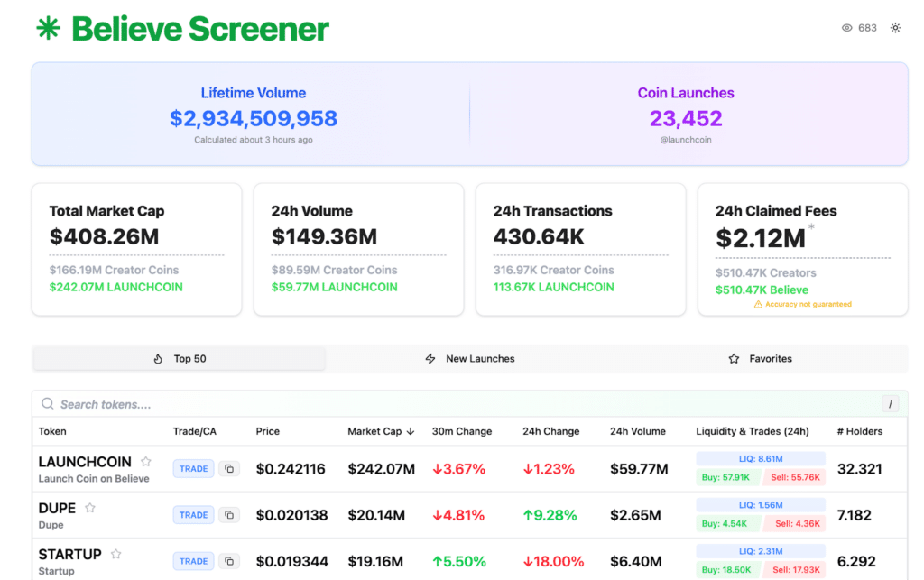Favorite LAUNCHCOIN with its star icon
Image resolution: width=924 pixels, height=580 pixels.
[146, 461]
